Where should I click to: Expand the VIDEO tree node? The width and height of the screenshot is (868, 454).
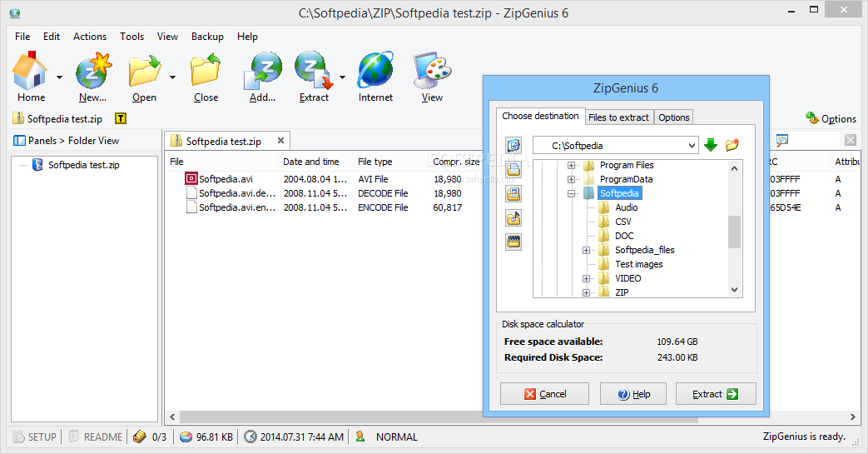pos(586,279)
